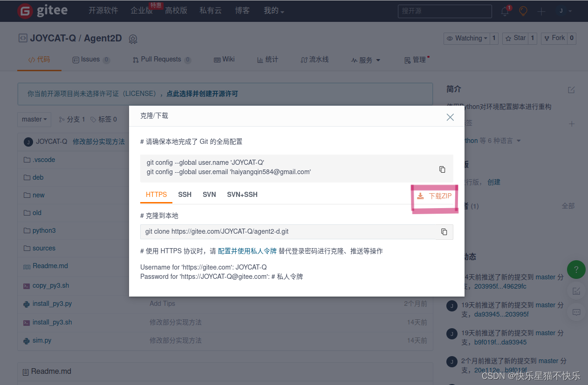This screenshot has width=588, height=385.
Task: Open the Wiki tab
Action: click(x=224, y=60)
